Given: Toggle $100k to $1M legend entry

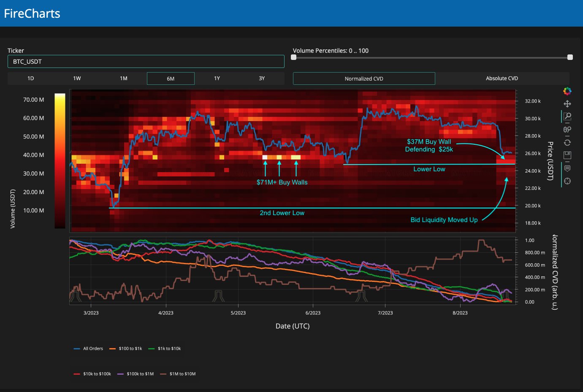Looking at the screenshot, I should (x=136, y=374).
